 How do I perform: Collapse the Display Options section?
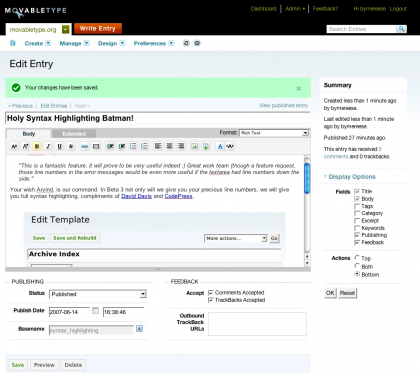tap(349, 177)
